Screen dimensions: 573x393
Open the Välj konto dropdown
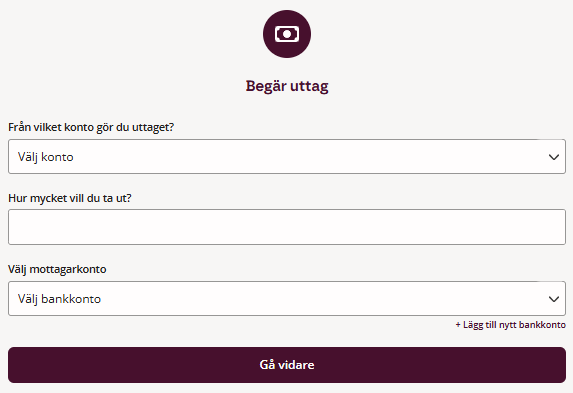click(287, 156)
